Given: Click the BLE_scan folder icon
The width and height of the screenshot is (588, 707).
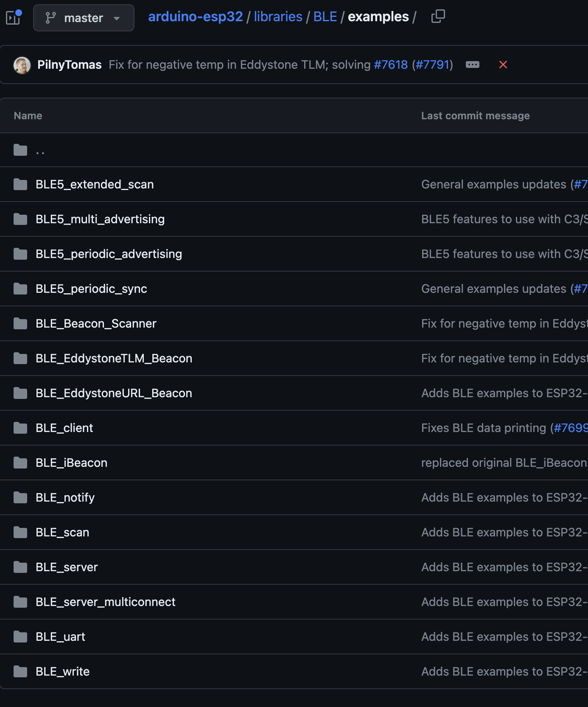Looking at the screenshot, I should click(20, 532).
